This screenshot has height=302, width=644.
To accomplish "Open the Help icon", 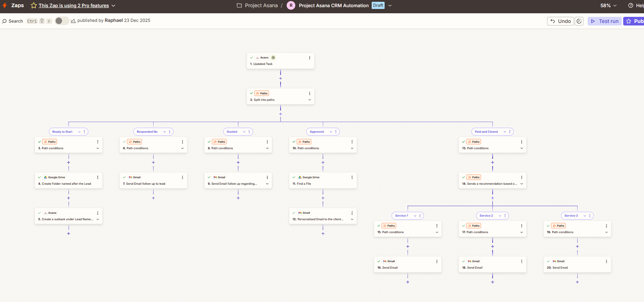I will (630, 5).
